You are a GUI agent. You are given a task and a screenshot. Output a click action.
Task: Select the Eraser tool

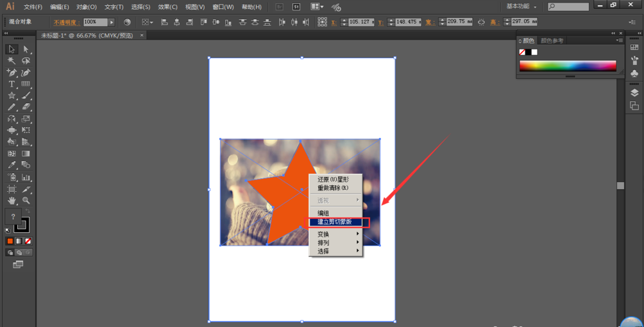click(x=26, y=107)
